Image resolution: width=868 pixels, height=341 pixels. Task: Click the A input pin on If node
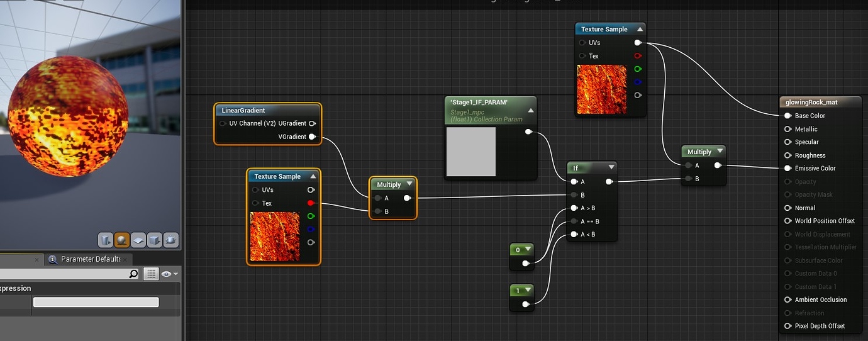(574, 182)
